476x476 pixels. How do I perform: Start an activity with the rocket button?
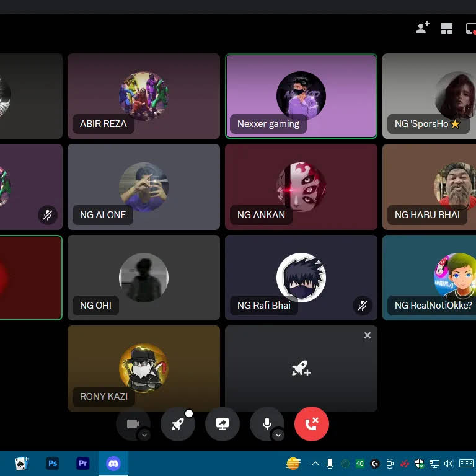pyautogui.click(x=178, y=424)
